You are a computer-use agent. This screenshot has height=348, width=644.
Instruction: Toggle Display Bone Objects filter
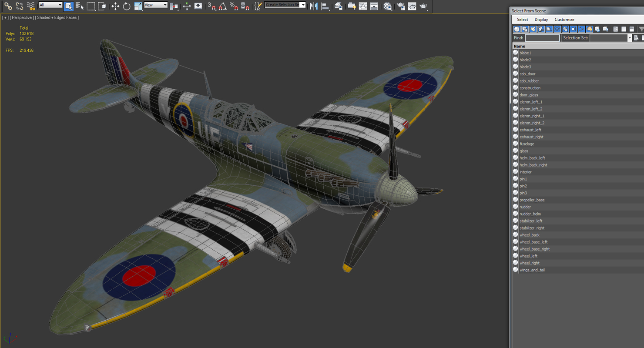click(x=581, y=29)
